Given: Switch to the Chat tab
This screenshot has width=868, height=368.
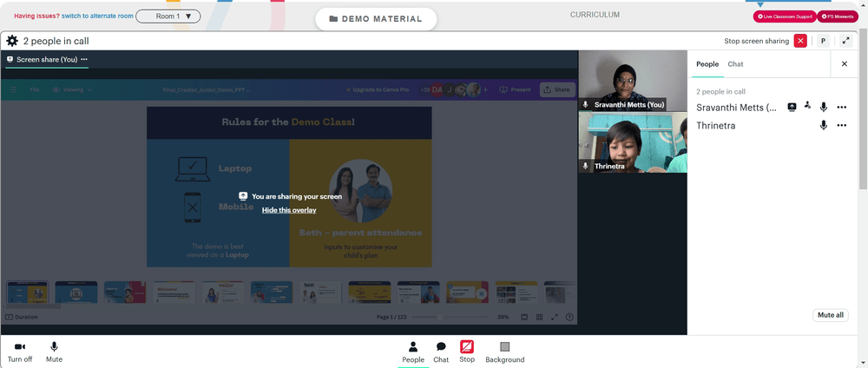Looking at the screenshot, I should point(735,64).
